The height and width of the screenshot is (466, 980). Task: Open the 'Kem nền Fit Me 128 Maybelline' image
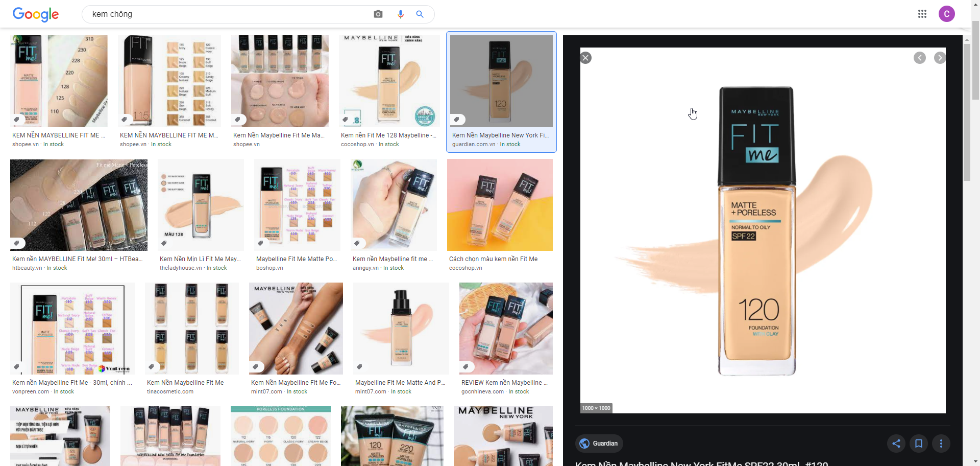[389, 81]
